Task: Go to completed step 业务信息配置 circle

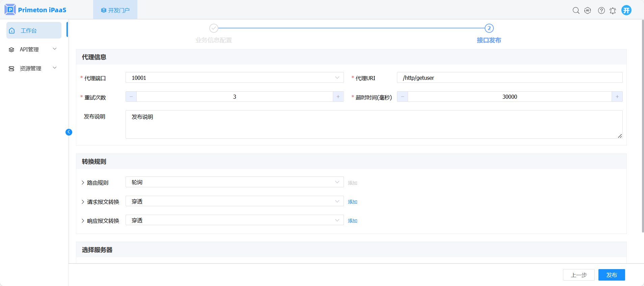Action: (x=214, y=28)
